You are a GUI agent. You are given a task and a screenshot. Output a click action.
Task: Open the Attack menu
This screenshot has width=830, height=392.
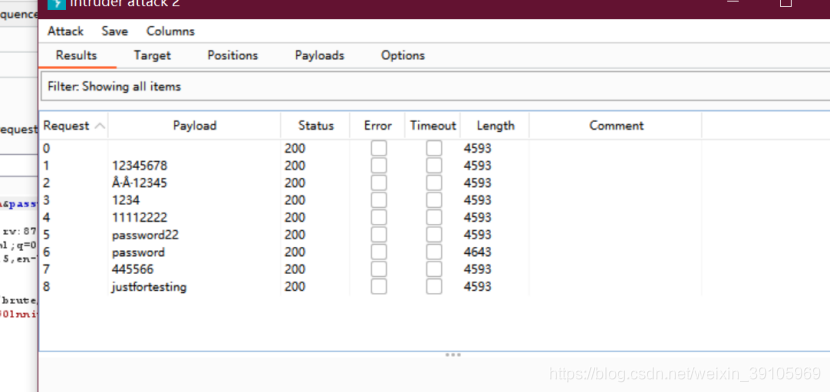pos(65,31)
